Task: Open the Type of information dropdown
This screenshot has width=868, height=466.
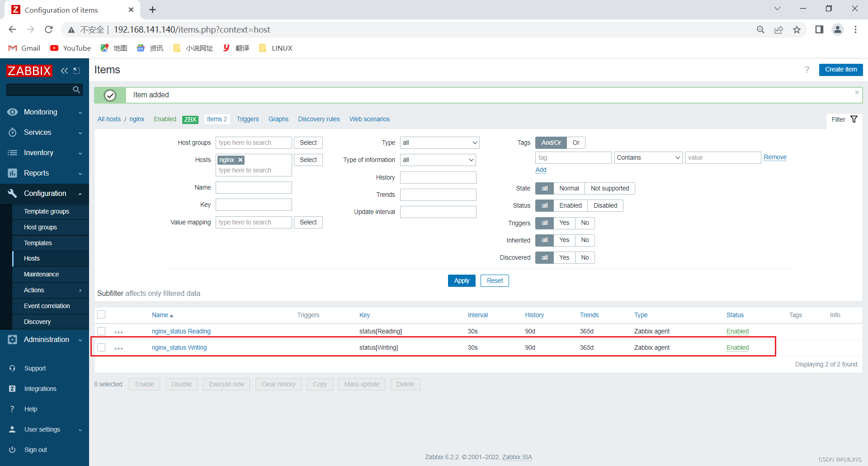Action: (438, 160)
